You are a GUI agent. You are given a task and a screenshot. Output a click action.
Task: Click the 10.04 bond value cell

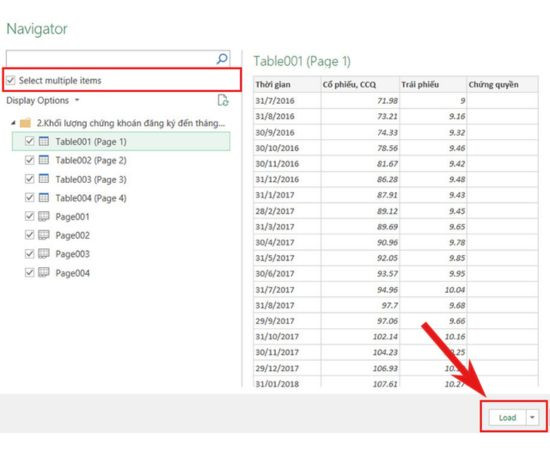(433, 290)
